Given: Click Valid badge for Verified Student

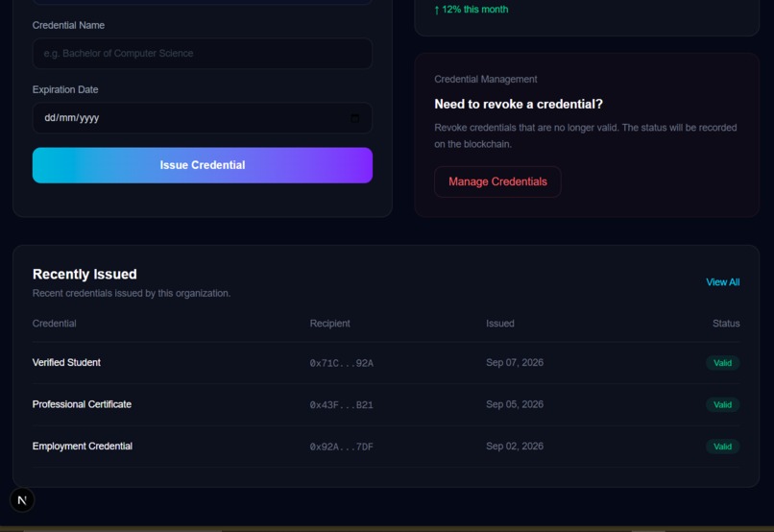Looking at the screenshot, I should [723, 363].
